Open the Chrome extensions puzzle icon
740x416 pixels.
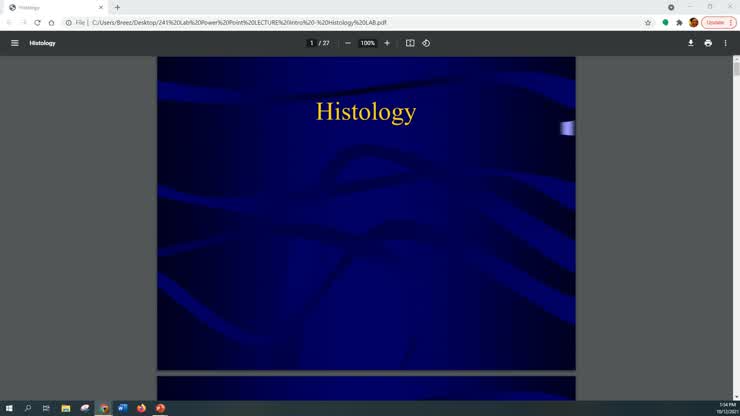click(x=679, y=22)
